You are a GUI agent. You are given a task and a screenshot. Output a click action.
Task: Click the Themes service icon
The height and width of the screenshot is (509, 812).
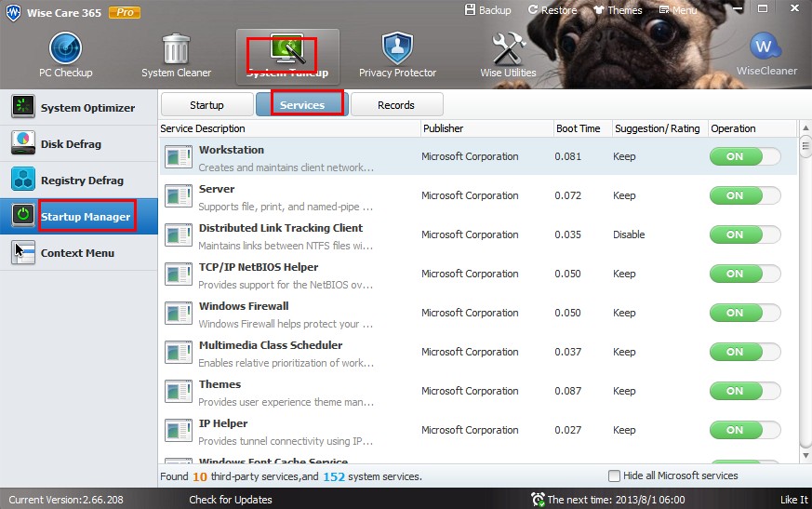179,392
